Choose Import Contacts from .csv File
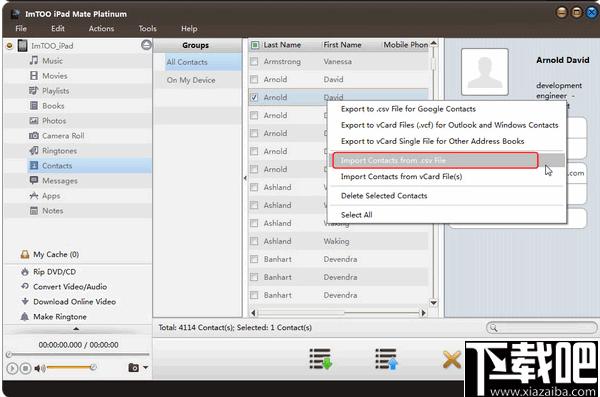Image resolution: width=600 pixels, height=397 pixels. 447,160
